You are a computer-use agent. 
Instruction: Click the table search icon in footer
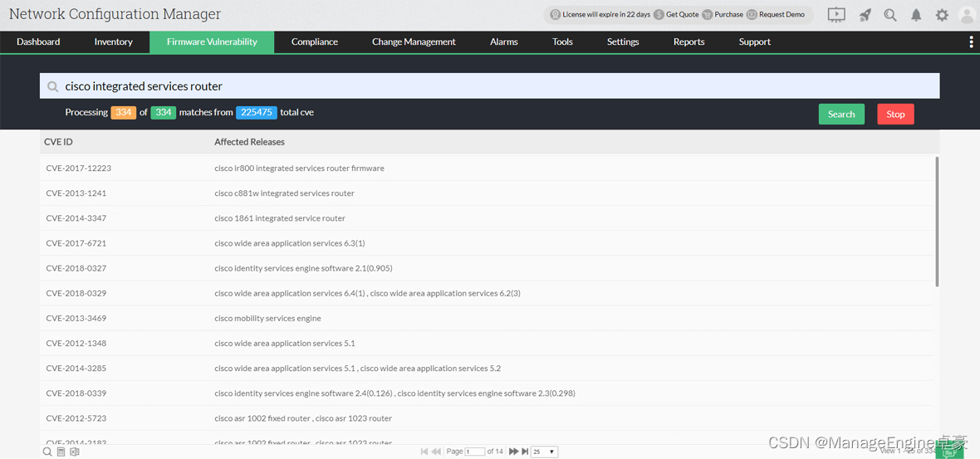pos(47,452)
